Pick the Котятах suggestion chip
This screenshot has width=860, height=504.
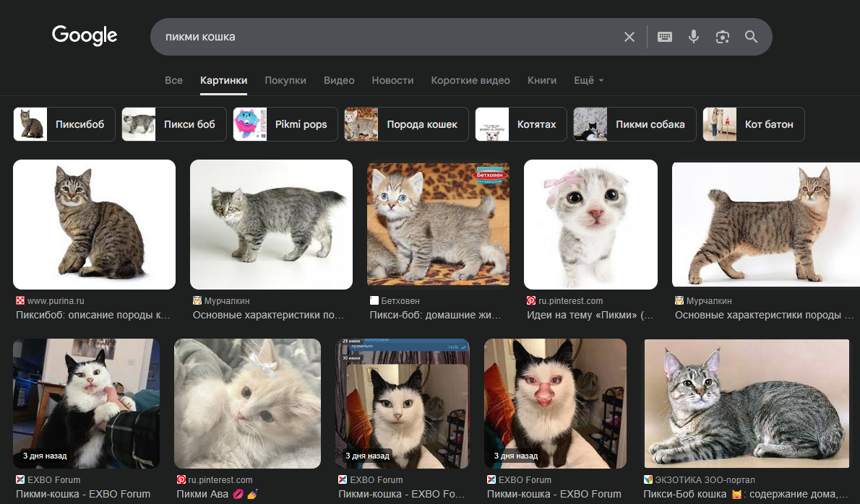(x=521, y=124)
